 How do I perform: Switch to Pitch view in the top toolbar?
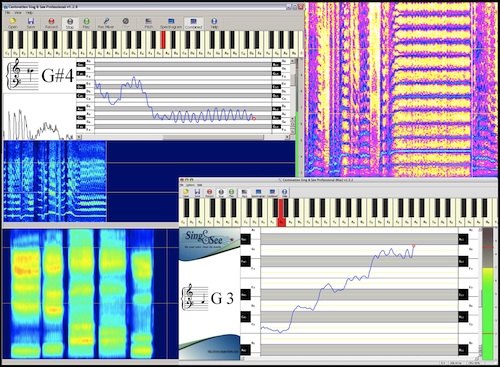point(149,23)
